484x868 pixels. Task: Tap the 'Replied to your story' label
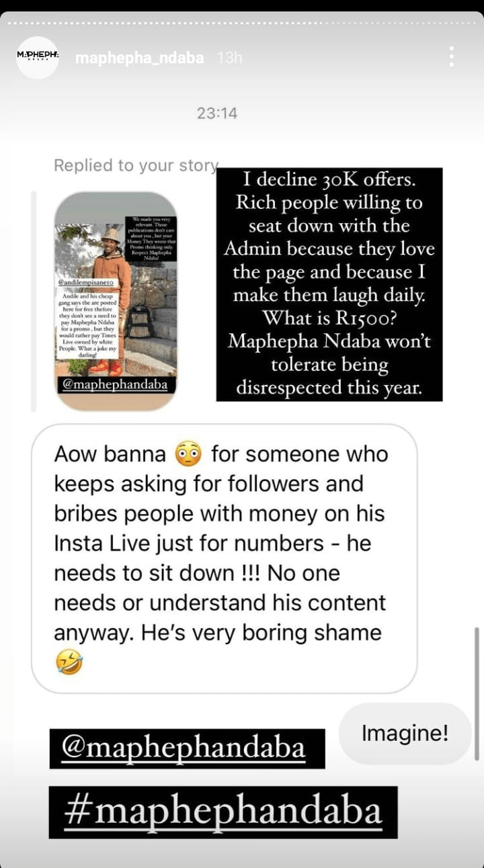click(136, 165)
